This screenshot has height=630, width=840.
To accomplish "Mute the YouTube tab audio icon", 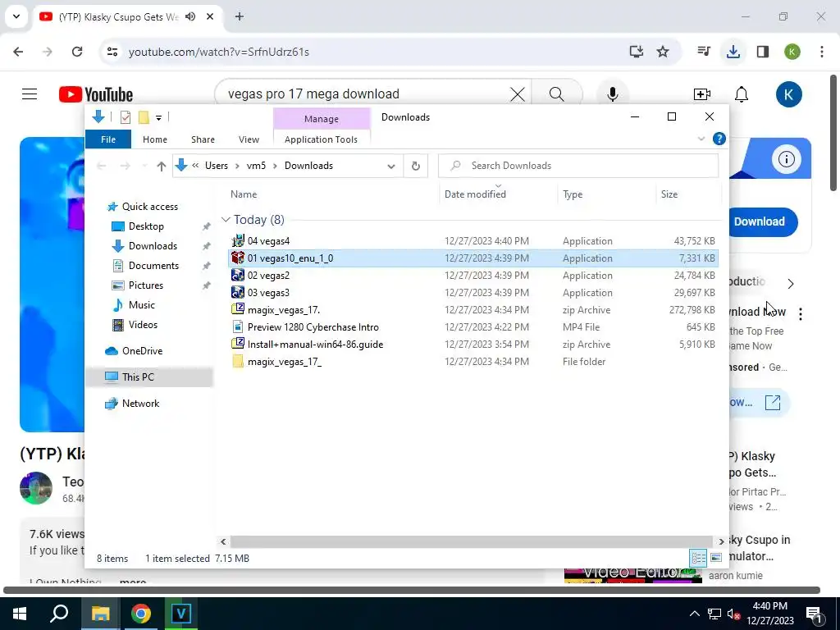I will (x=190, y=16).
